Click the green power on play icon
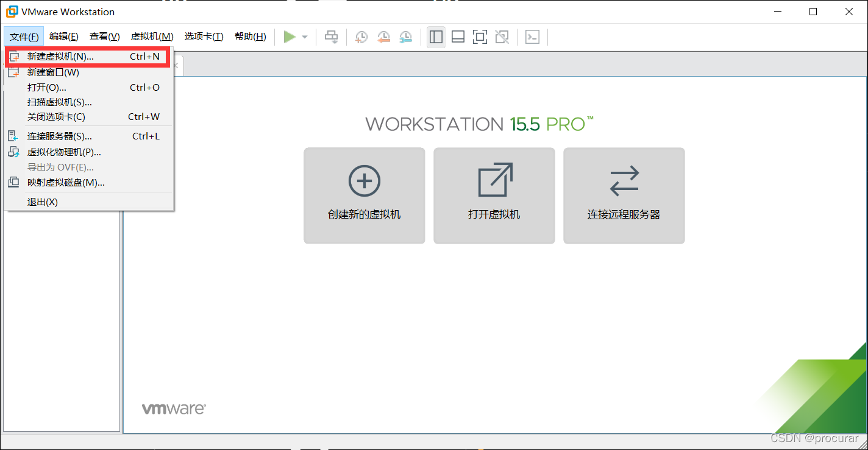This screenshot has height=450, width=868. pyautogui.click(x=290, y=37)
